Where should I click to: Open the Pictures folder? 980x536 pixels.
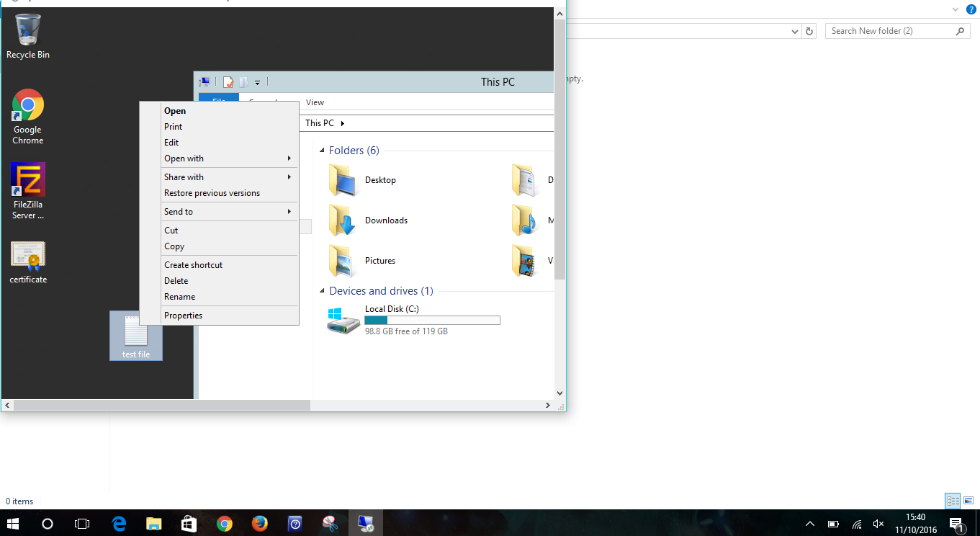380,260
